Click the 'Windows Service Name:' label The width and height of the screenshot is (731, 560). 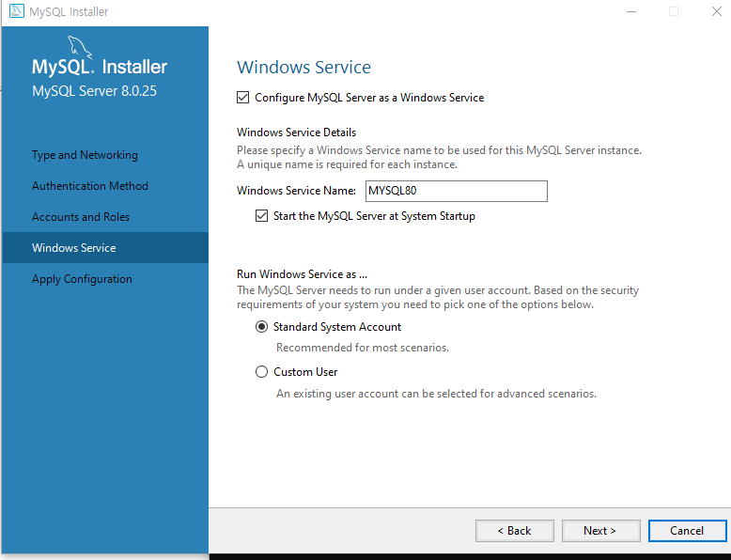297,191
